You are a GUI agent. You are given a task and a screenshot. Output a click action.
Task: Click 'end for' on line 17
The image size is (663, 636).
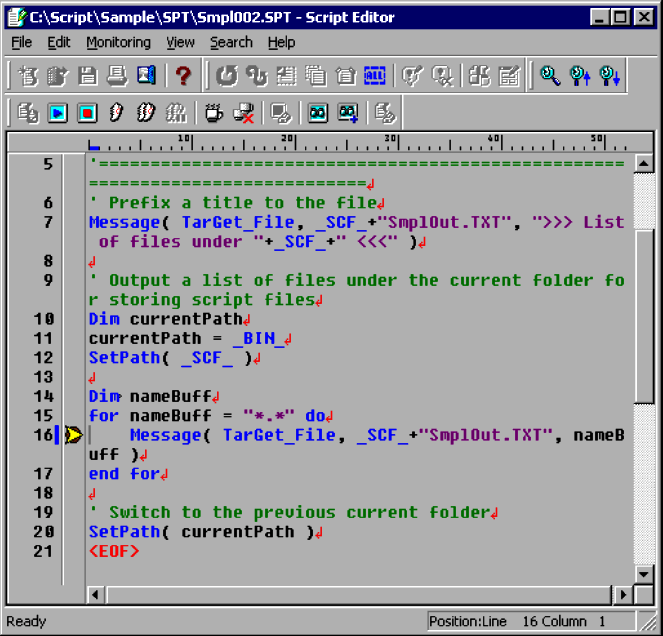click(x=124, y=474)
